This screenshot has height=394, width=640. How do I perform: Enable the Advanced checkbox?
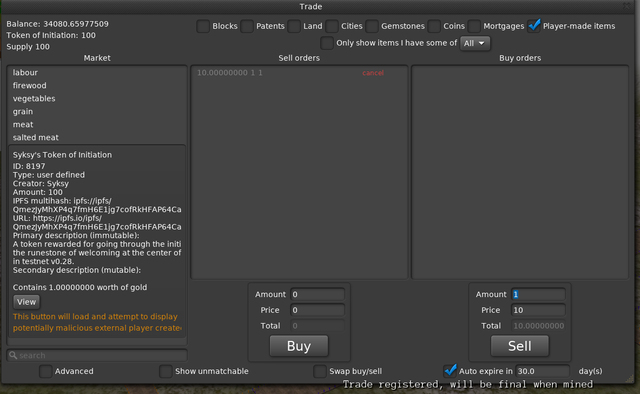pyautogui.click(x=45, y=372)
